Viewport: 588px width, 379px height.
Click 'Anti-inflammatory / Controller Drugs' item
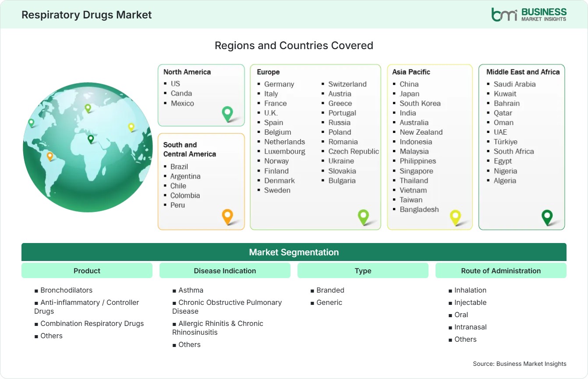87,307
